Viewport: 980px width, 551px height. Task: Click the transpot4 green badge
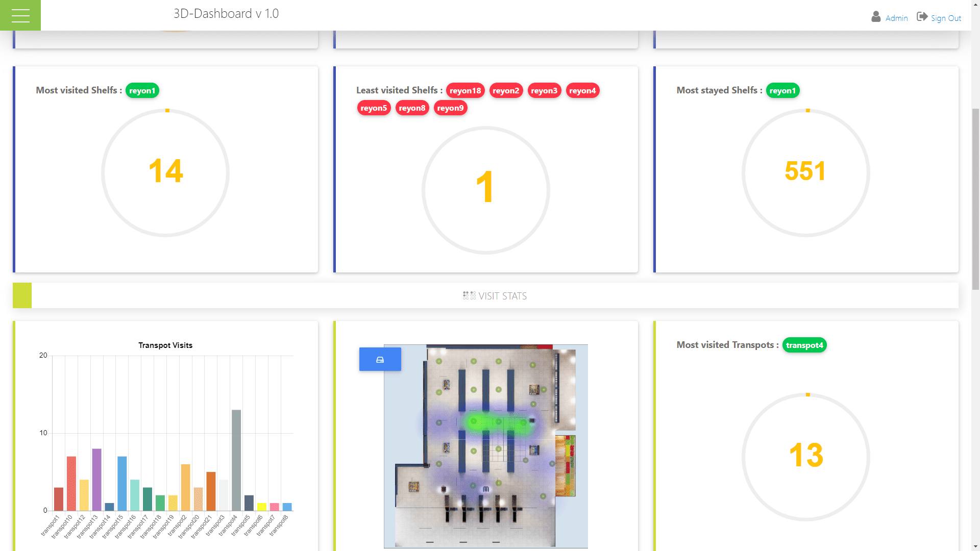(x=804, y=345)
